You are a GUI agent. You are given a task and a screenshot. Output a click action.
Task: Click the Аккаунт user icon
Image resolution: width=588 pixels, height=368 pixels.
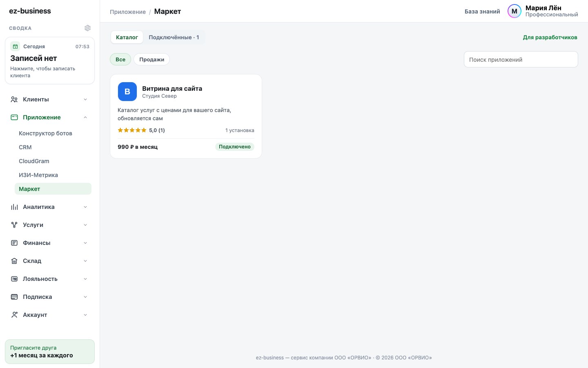14,315
